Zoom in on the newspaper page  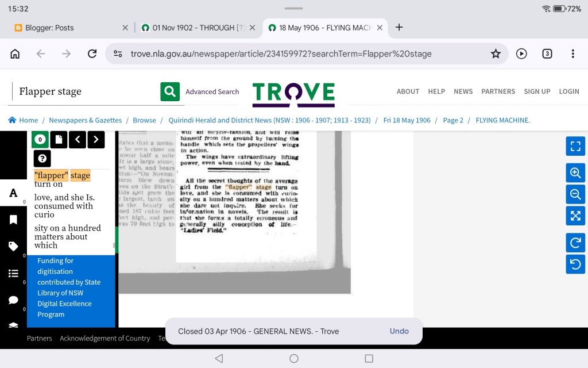[575, 173]
